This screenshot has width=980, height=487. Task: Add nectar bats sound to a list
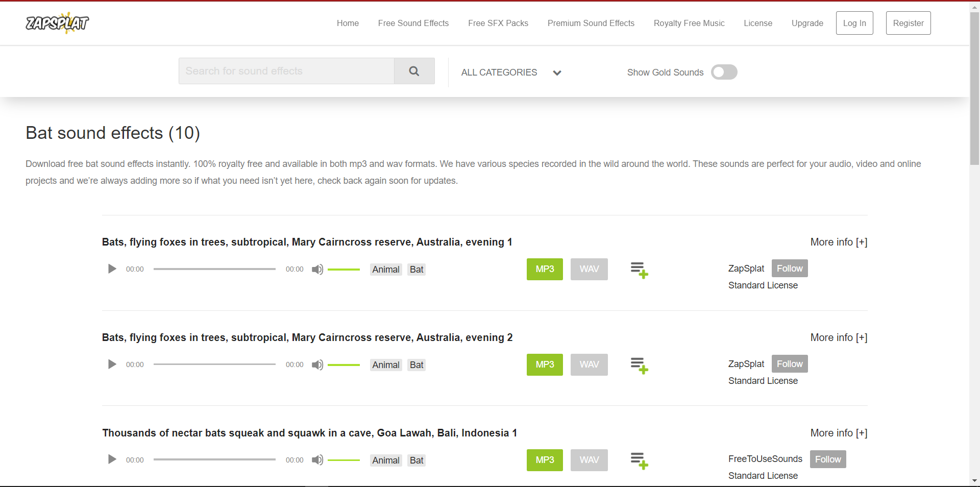[x=639, y=461]
